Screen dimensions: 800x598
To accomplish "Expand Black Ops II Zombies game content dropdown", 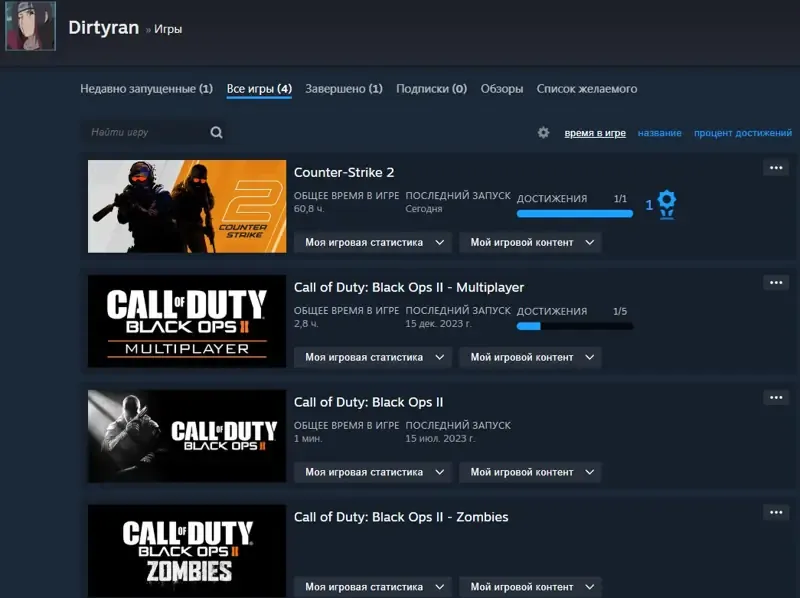I will (x=531, y=587).
